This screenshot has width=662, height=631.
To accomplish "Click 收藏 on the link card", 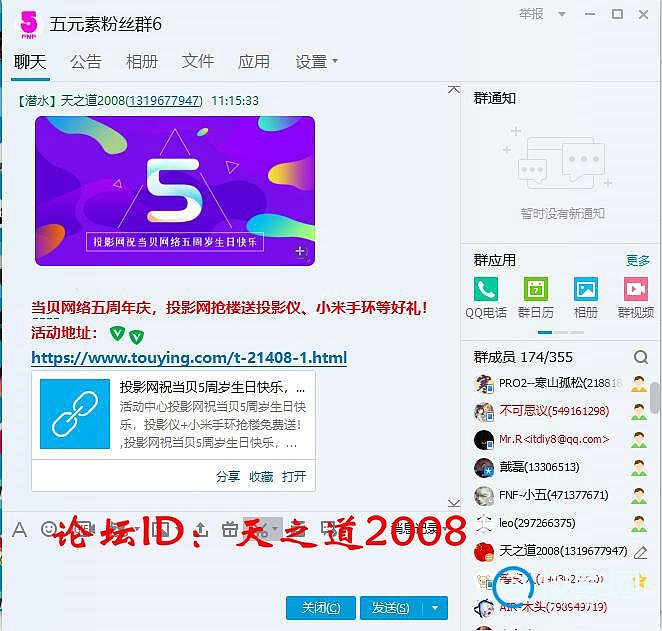I will (261, 477).
